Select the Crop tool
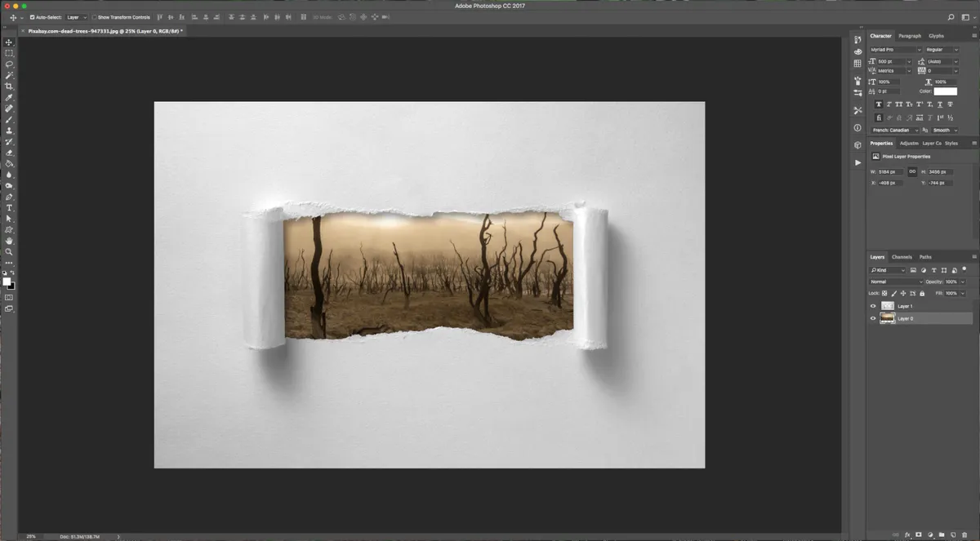Screen dimensions: 980x541 click(x=9, y=86)
